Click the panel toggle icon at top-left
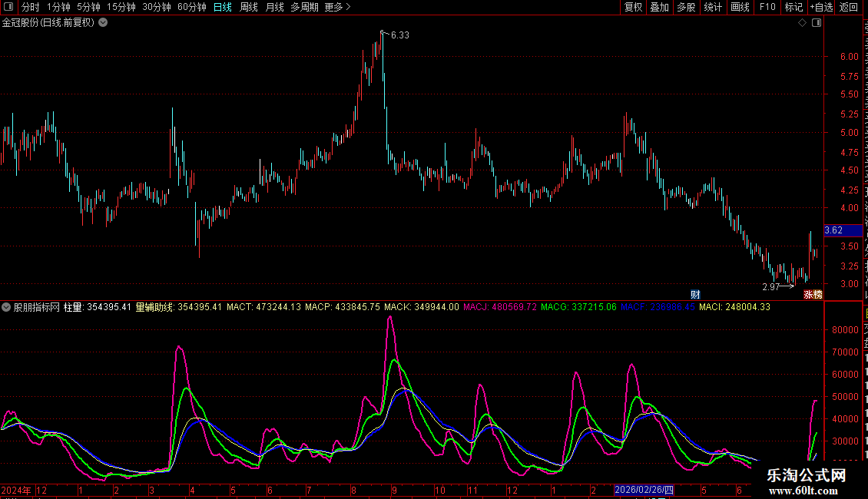This screenshot has width=868, height=499. point(8,7)
